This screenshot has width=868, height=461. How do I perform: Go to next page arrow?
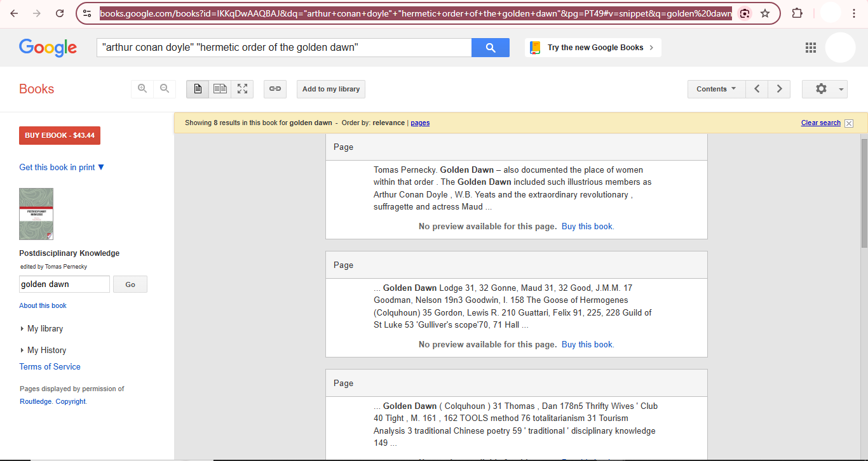pyautogui.click(x=779, y=89)
